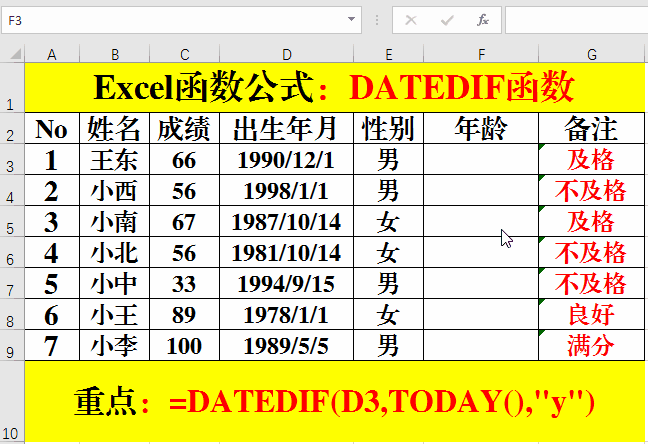Select row 8 header
The width and height of the screenshot is (648, 444).
pyautogui.click(x=12, y=314)
